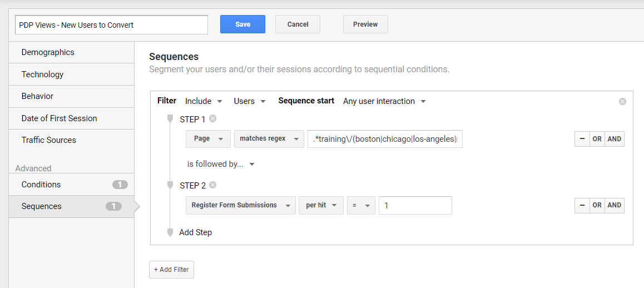
Task: Open the Page dimension dropdown
Action: [x=208, y=139]
